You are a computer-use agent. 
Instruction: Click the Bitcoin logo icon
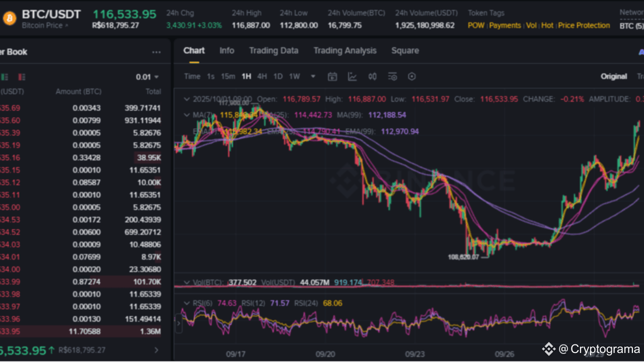coord(9,19)
